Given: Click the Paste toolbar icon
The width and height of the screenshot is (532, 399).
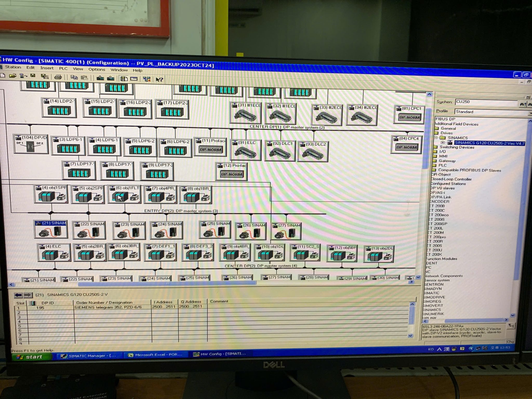Looking at the screenshot, I should tap(84, 77).
